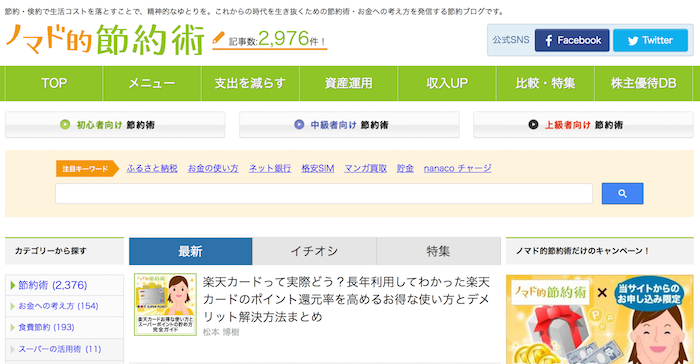This screenshot has height=364, width=700.
Task: Open the 食費節約 (193) category
Action: tap(46, 327)
